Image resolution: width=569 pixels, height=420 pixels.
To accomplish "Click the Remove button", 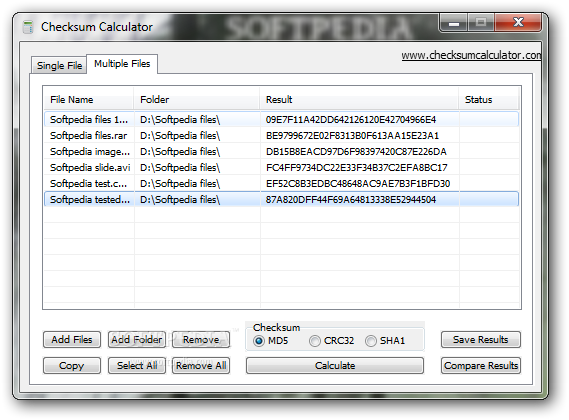I will click(201, 339).
